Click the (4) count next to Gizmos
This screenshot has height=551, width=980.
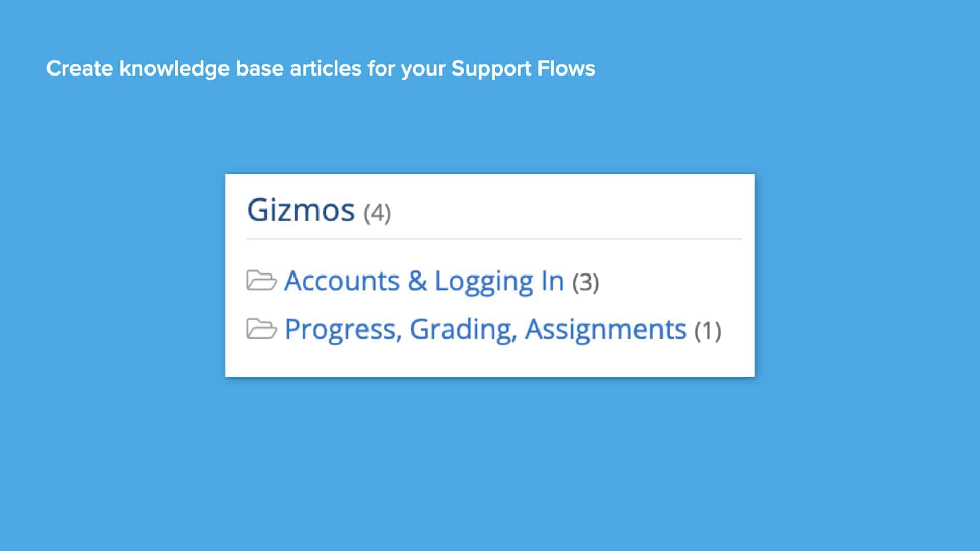(x=376, y=212)
